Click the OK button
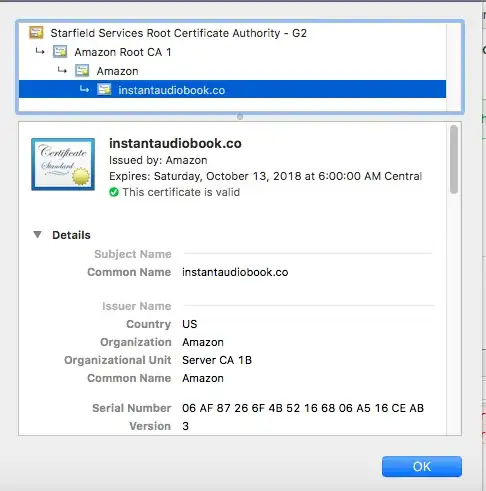This screenshot has width=486, height=491. [422, 466]
